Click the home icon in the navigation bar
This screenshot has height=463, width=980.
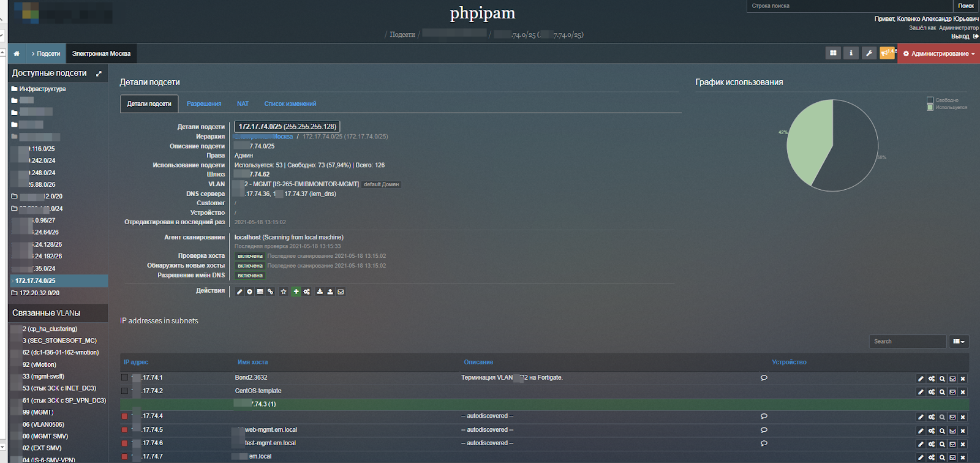click(17, 54)
